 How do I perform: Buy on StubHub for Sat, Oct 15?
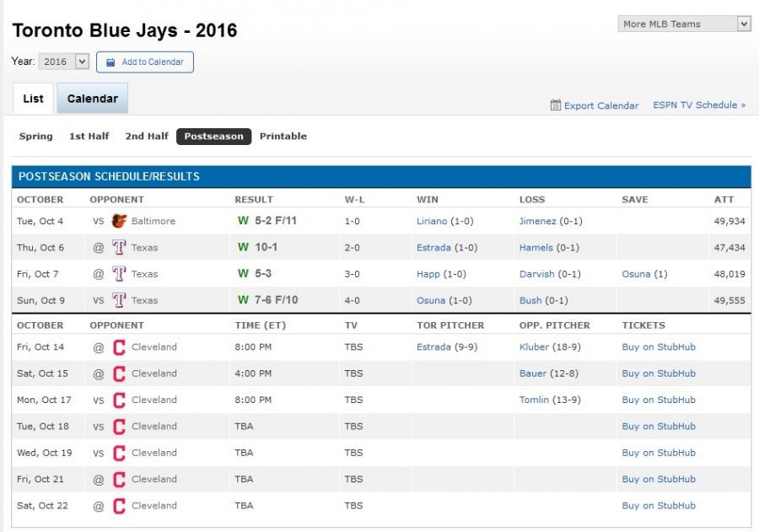tap(659, 373)
